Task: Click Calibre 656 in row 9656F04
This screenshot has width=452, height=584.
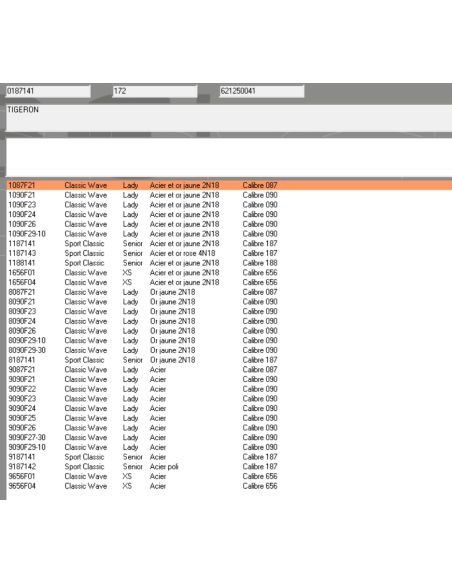Action: pyautogui.click(x=260, y=486)
